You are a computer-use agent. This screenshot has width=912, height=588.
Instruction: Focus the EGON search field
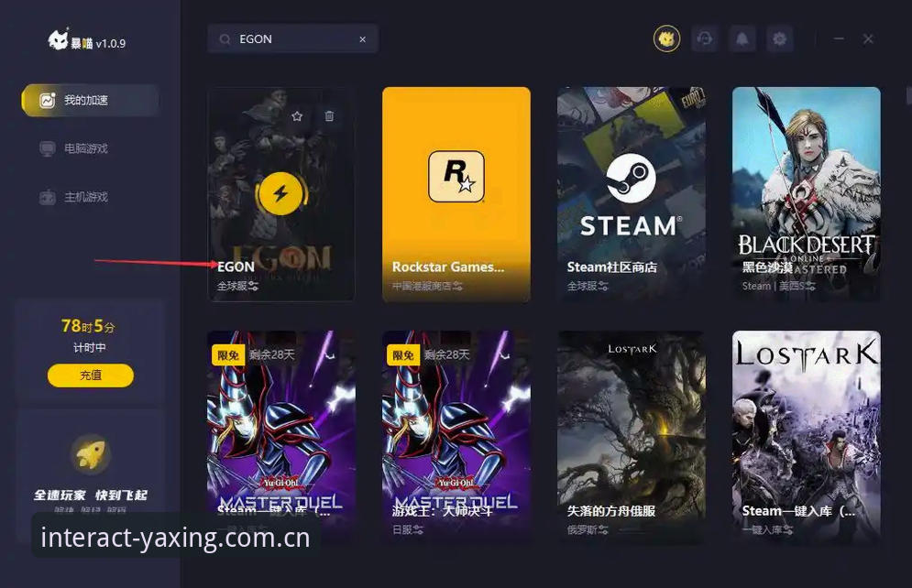click(x=292, y=39)
